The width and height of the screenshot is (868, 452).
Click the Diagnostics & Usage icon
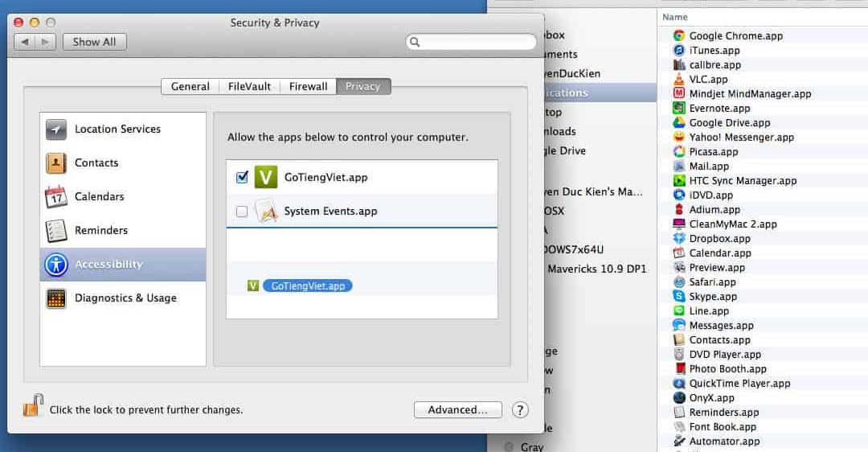coord(56,298)
